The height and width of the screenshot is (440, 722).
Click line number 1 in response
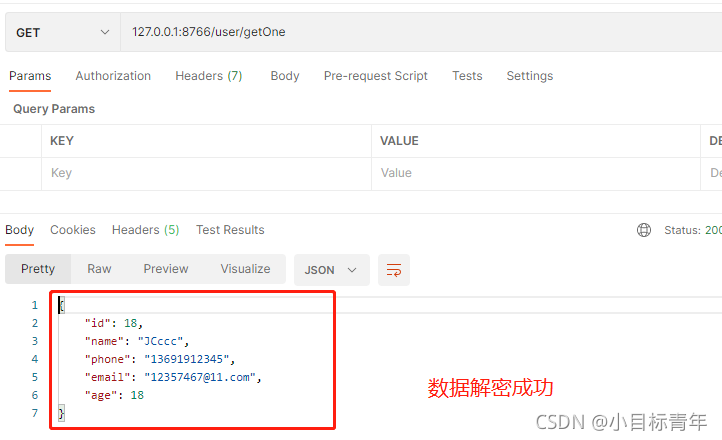pos(35,305)
